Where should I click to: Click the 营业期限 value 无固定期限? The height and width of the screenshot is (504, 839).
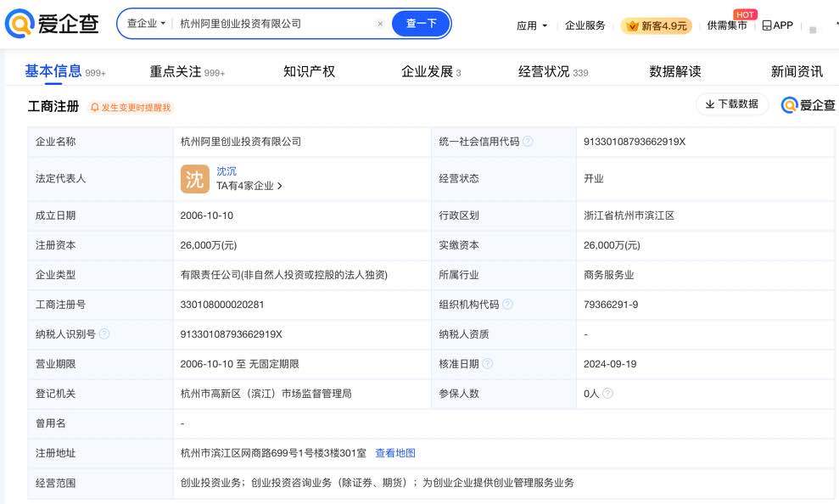click(x=274, y=364)
